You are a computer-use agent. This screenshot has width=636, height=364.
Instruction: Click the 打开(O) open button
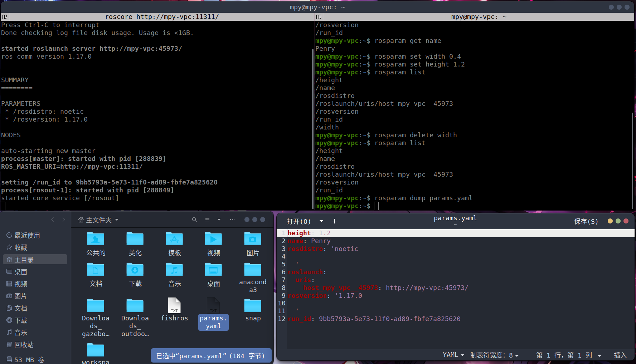298,221
